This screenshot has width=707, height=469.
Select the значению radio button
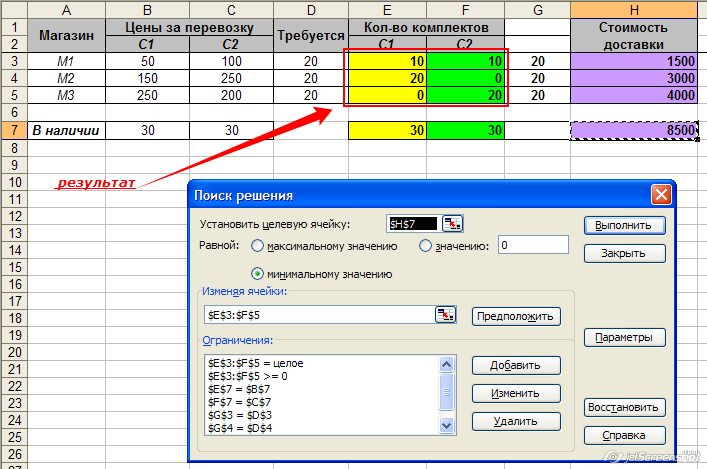pos(425,246)
